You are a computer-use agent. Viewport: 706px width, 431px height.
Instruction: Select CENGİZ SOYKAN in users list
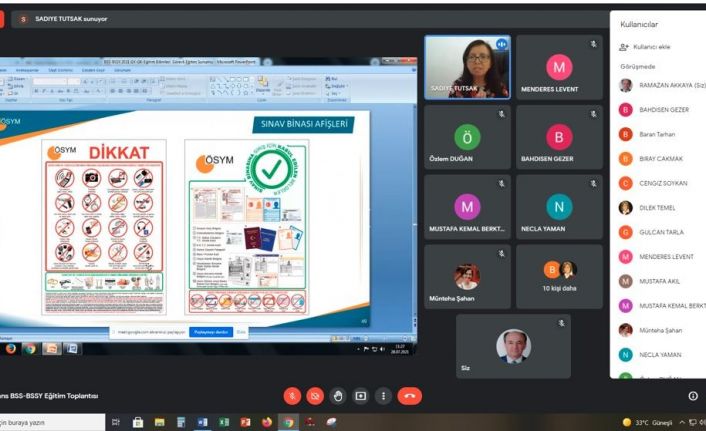pyautogui.click(x=658, y=183)
